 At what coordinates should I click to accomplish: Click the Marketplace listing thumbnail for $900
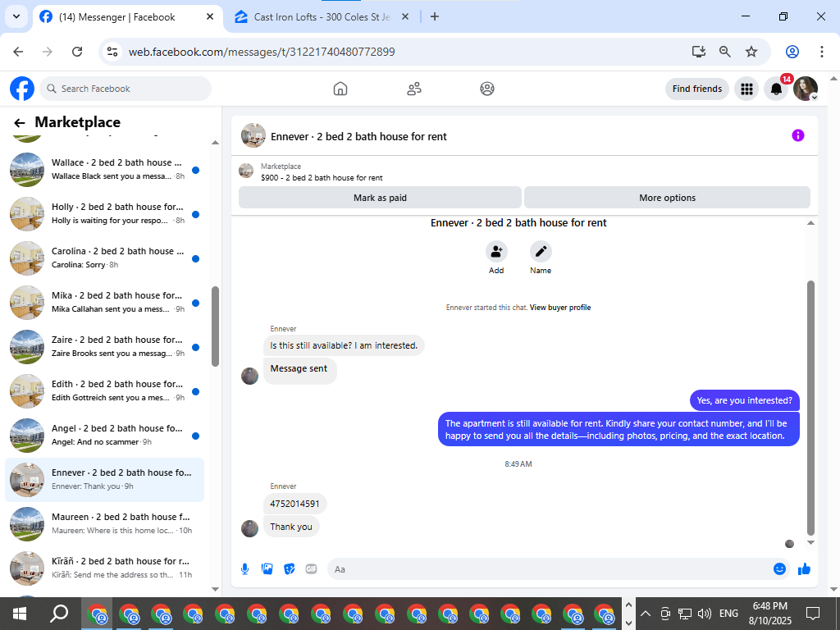tap(246, 171)
